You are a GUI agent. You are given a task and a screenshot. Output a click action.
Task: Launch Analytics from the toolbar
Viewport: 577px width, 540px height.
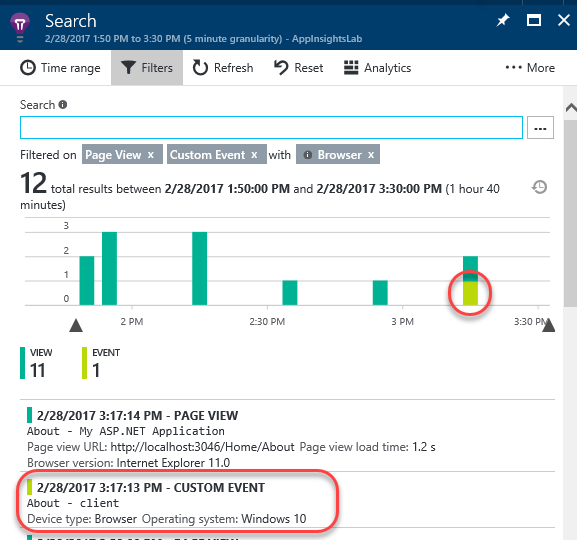(377, 68)
